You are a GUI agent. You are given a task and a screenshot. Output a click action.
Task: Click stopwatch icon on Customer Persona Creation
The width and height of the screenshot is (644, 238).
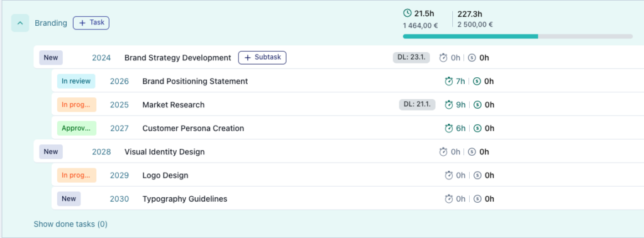pyautogui.click(x=449, y=129)
